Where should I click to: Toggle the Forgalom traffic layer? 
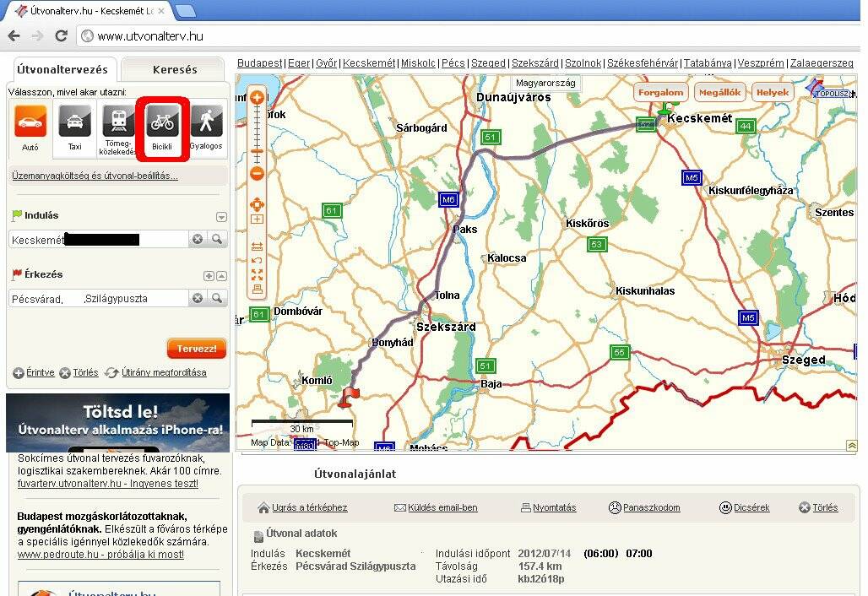[x=660, y=93]
